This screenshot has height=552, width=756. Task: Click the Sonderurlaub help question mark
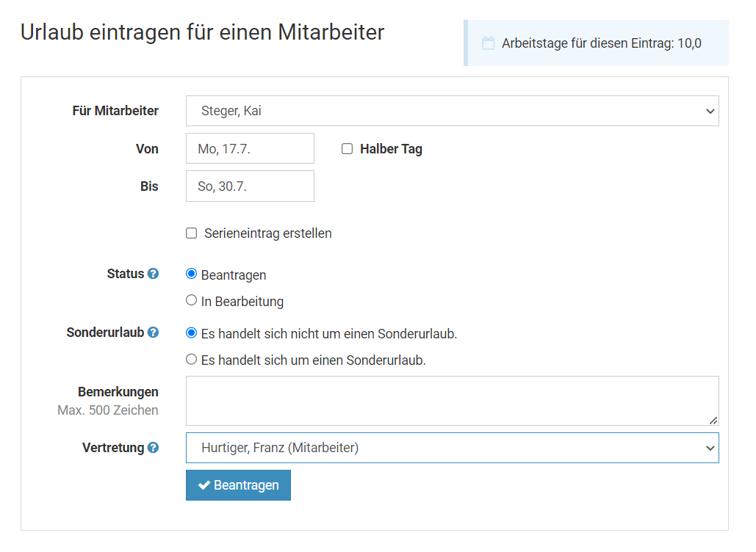[153, 333]
